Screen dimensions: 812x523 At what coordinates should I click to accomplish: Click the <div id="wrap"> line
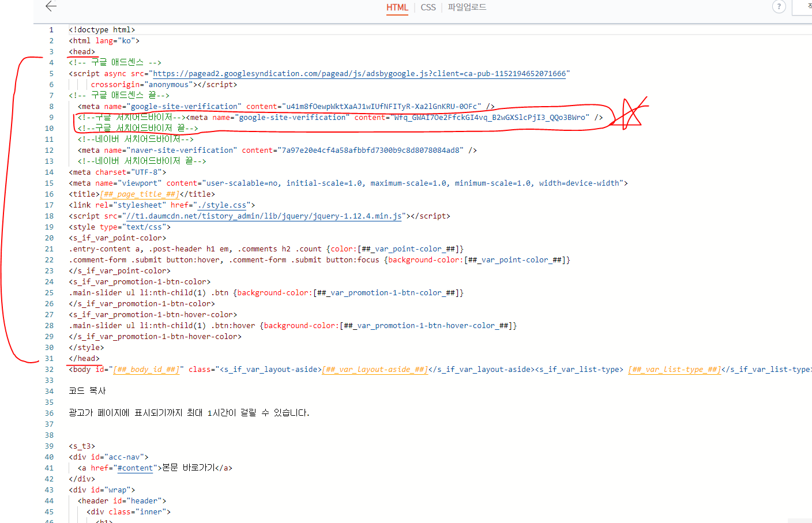(x=102, y=490)
